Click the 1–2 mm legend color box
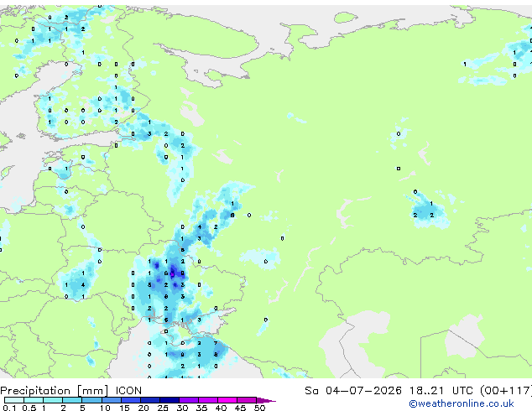 click(x=53, y=400)
